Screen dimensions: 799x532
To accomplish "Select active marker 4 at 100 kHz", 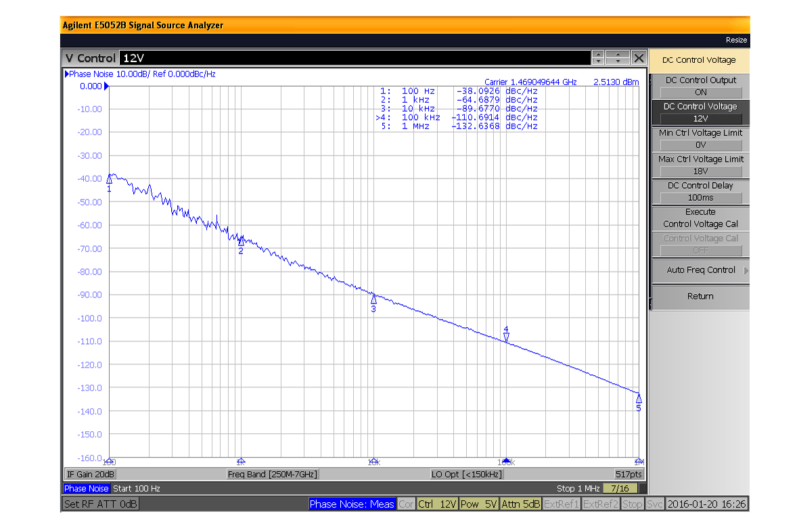I will coord(506,337).
